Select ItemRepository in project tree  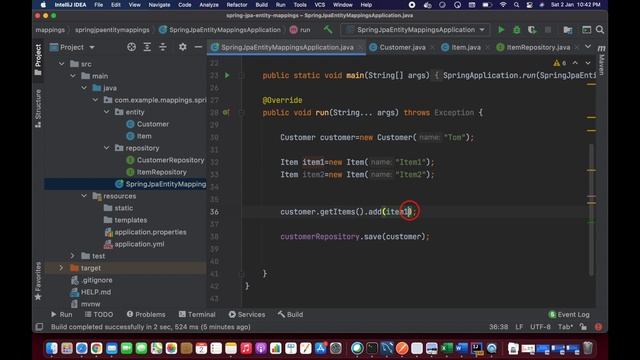[161, 172]
